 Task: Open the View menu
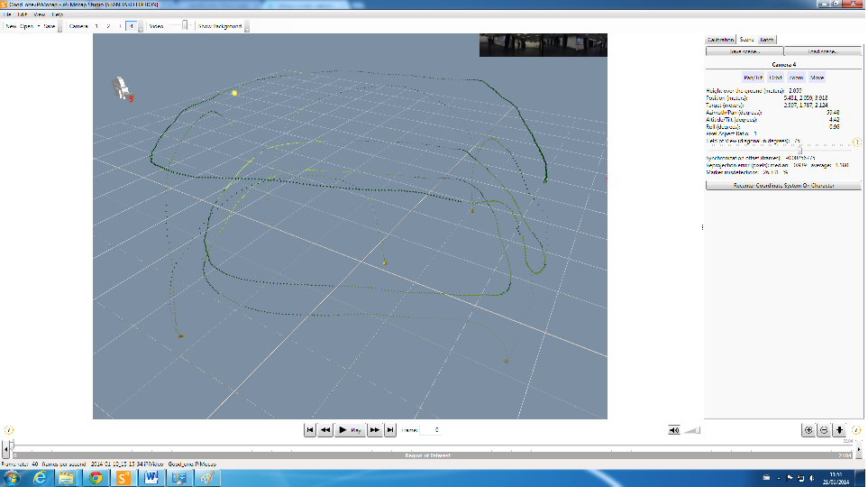[x=40, y=14]
